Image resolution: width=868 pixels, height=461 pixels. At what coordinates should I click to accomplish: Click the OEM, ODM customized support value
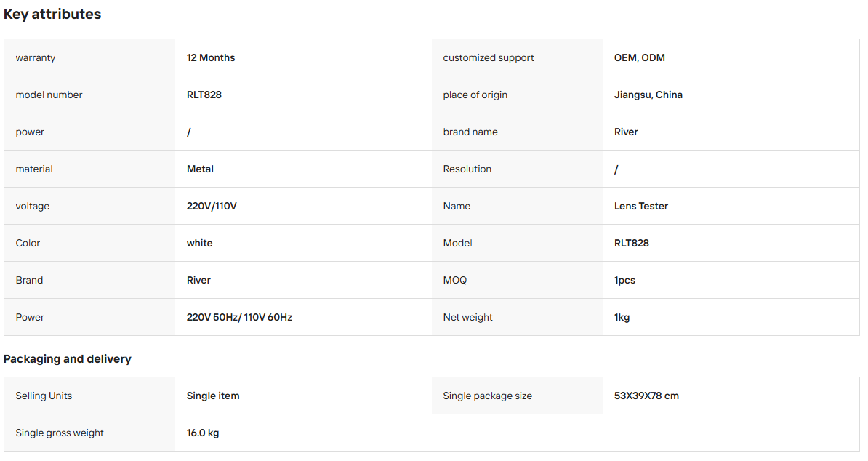[640, 57]
